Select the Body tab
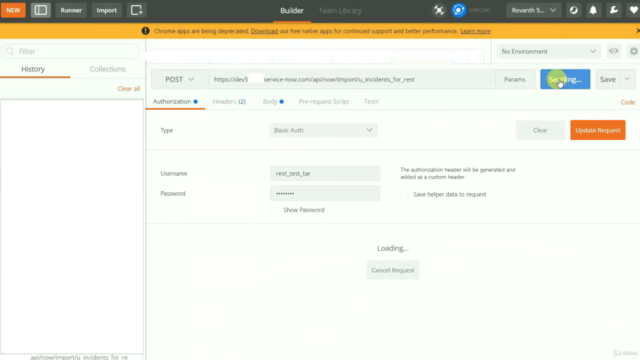Screen dimensions: 640x360 273,102
